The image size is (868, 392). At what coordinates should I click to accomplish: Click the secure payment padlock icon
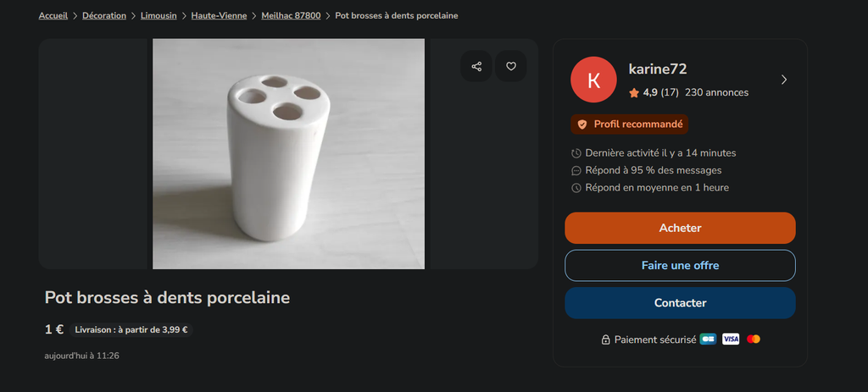[605, 340]
